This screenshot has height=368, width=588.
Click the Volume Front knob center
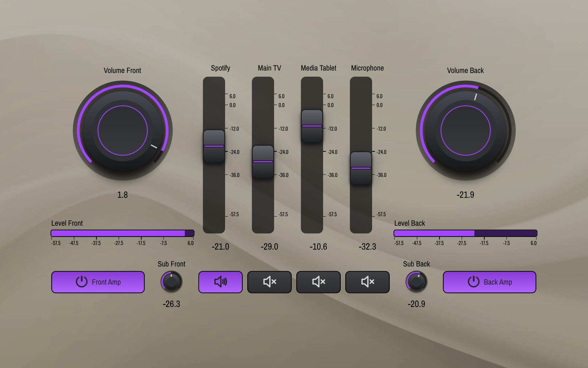(123, 131)
